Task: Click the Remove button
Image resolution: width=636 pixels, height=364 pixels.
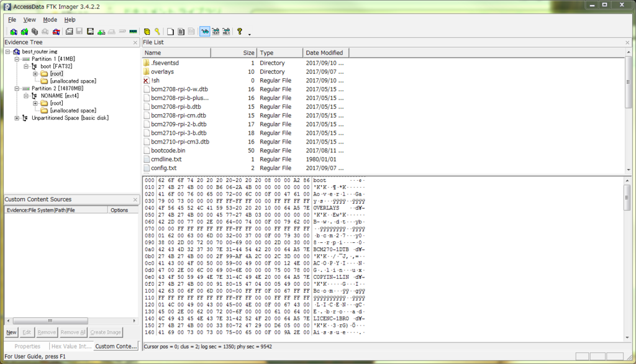Action: pos(47,332)
